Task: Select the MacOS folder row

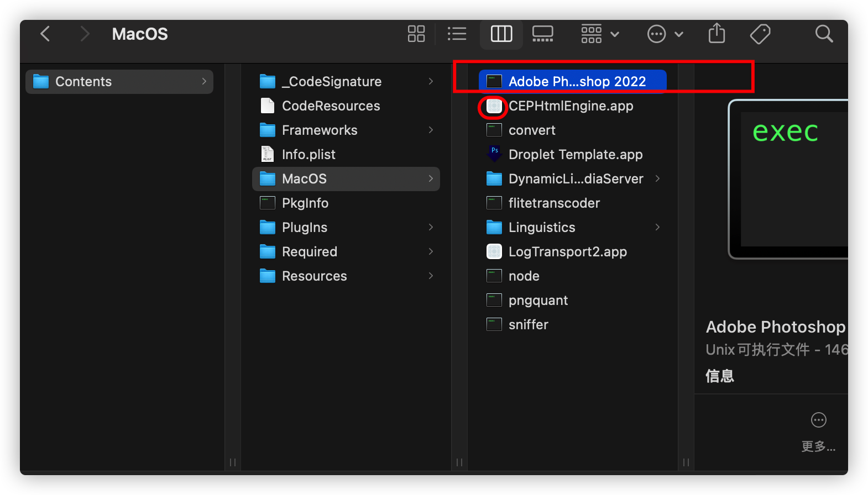Action: [x=346, y=179]
